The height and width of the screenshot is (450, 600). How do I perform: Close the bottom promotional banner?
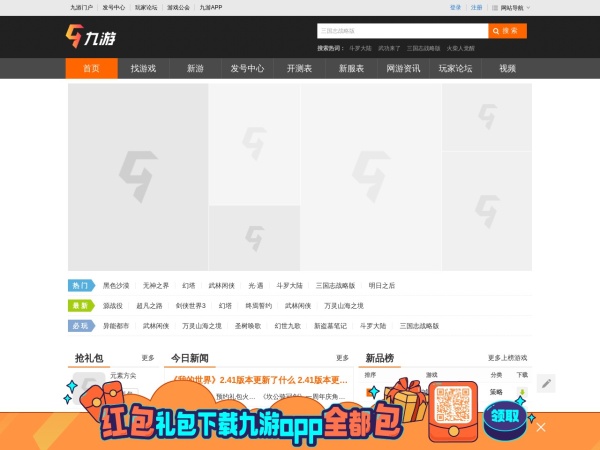click(541, 427)
